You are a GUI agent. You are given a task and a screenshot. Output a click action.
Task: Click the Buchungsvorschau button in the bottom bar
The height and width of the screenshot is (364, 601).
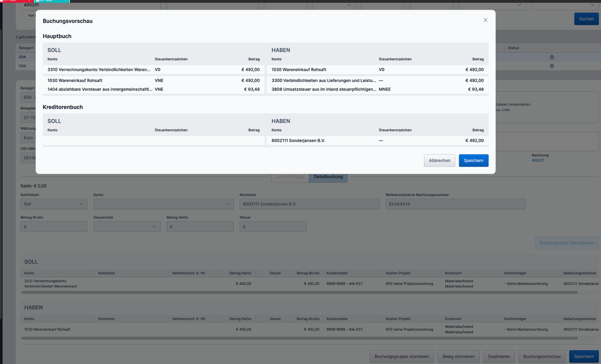tap(541, 356)
